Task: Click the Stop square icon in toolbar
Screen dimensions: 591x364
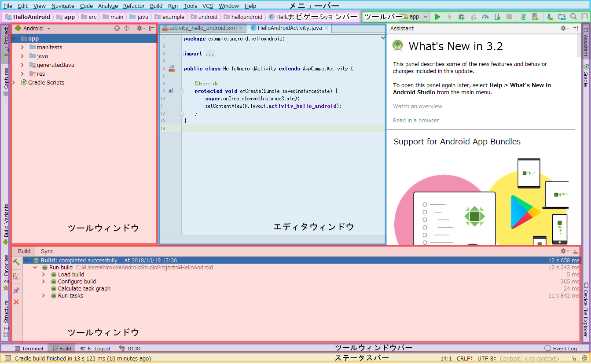Action: pos(509,17)
